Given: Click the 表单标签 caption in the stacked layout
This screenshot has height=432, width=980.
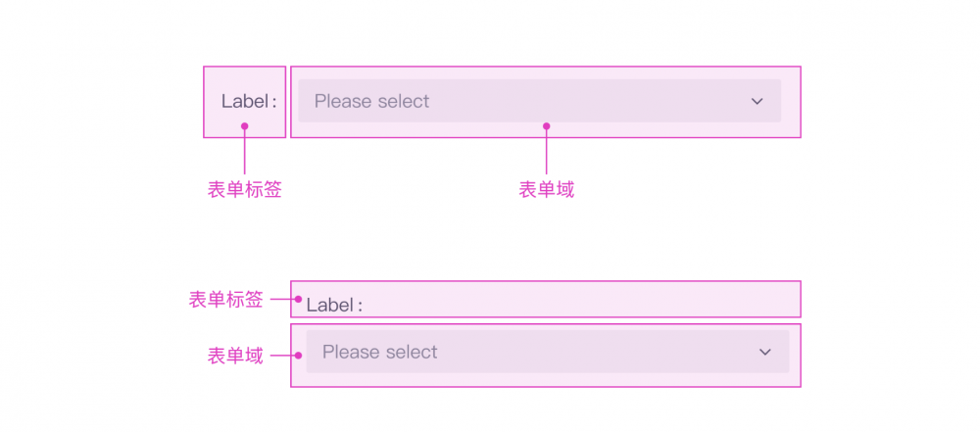Looking at the screenshot, I should point(225,300).
